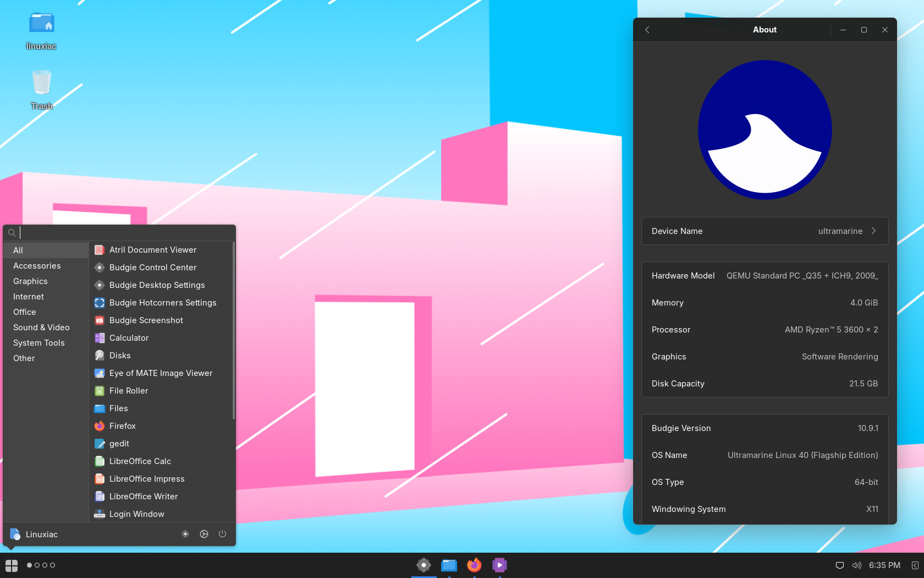Open Budgie settings icon in menu footer
The height and width of the screenshot is (578, 924).
pos(185,534)
